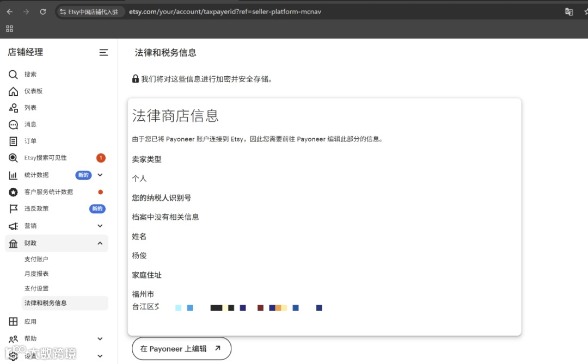Select 支付账户 under finance
Viewport: 588px width, 364px height.
[36, 260]
